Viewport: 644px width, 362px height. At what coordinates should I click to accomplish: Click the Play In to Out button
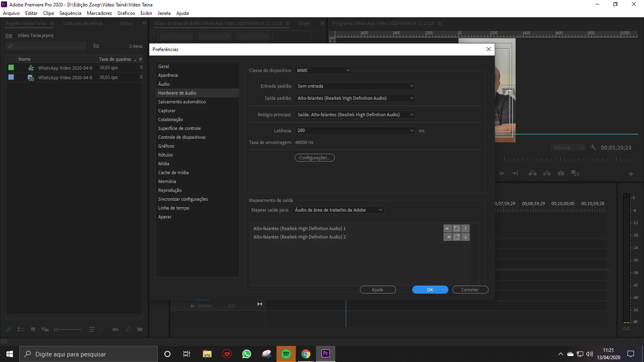502,173
